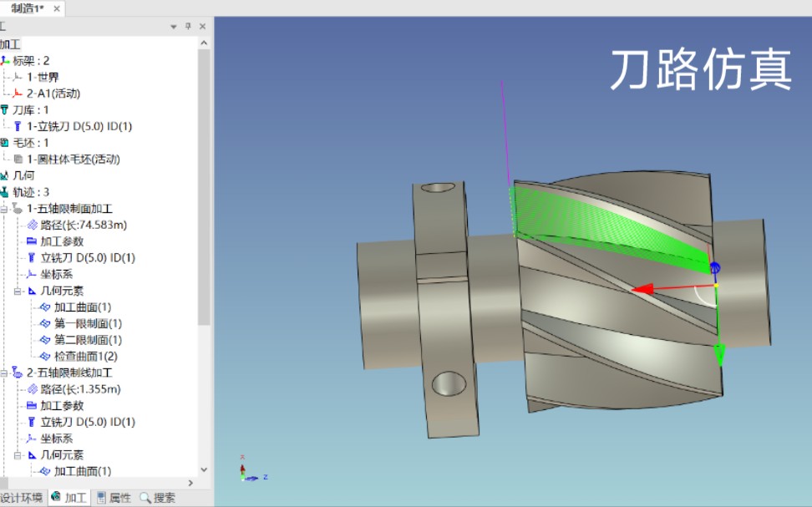This screenshot has width=812, height=507.
Task: Select 路径(长:74.583m) entry
Action: click(x=84, y=225)
